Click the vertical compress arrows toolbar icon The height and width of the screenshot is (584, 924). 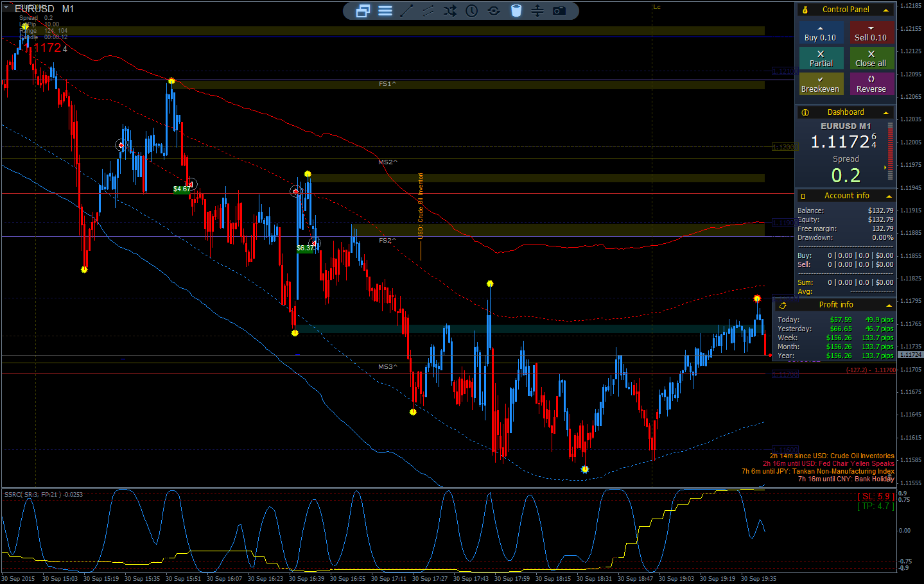pyautogui.click(x=537, y=11)
